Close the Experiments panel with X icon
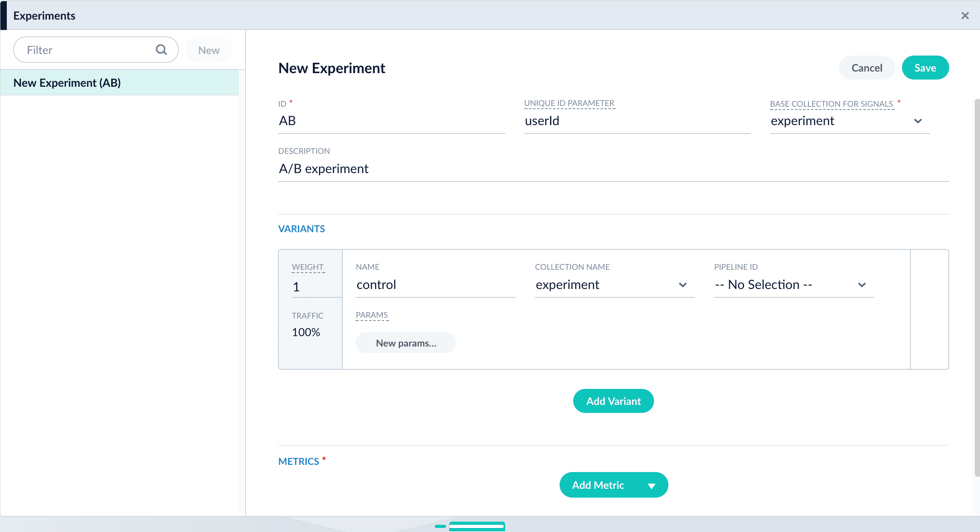 (x=965, y=16)
